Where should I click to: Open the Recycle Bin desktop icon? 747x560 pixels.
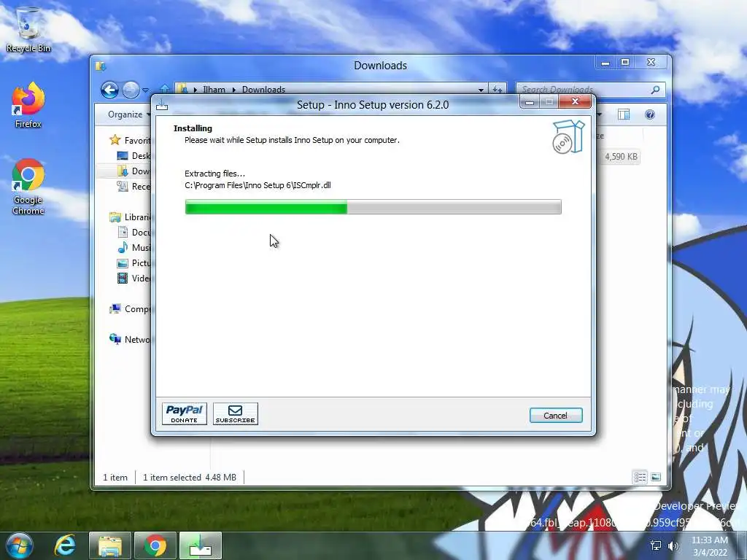[28, 30]
